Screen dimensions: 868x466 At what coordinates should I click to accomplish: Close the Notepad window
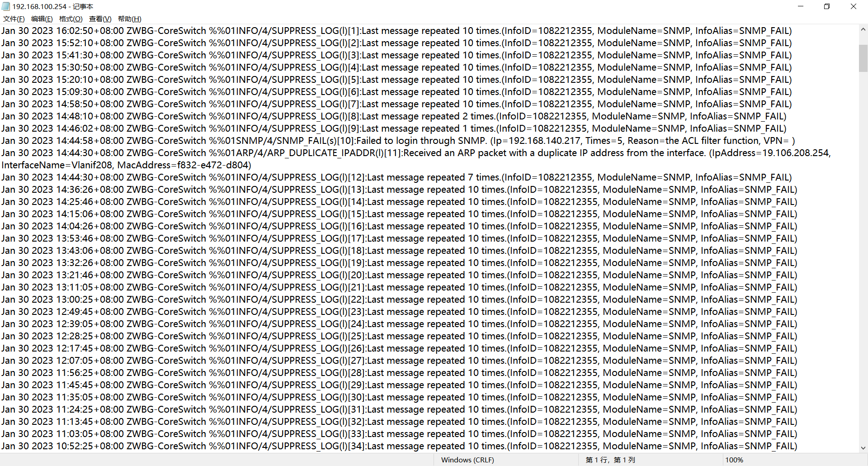point(854,6)
